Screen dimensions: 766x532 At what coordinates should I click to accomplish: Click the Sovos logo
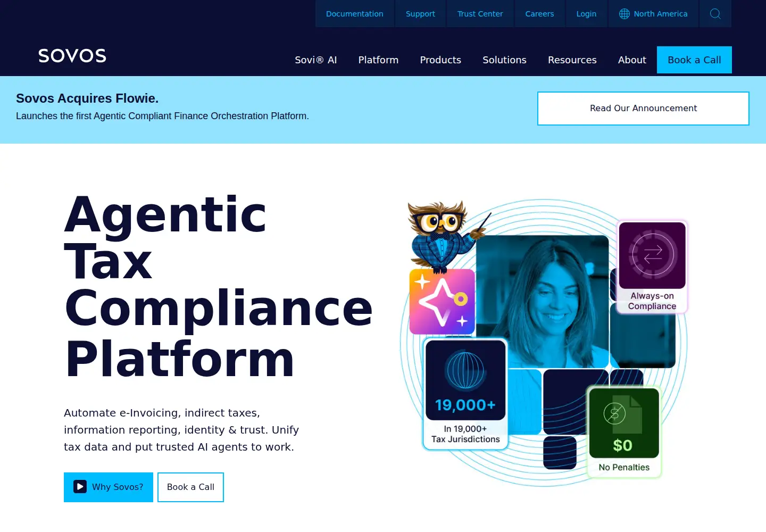(72, 56)
